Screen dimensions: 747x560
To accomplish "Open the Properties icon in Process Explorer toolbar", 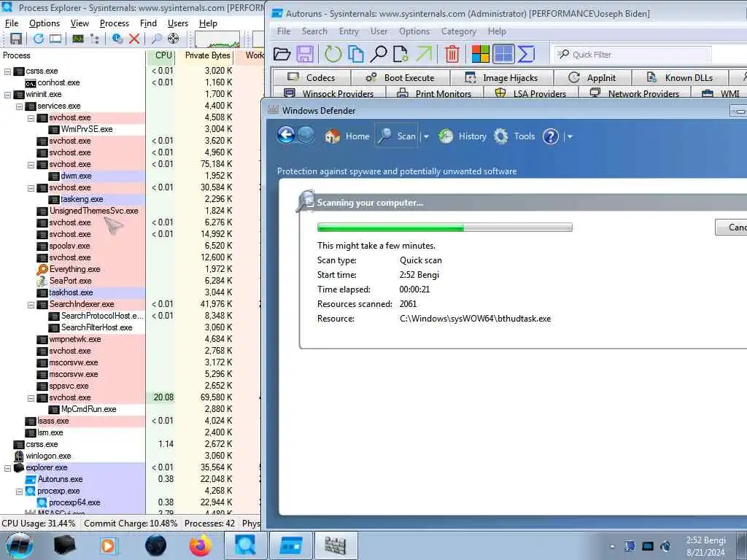I will (117, 39).
